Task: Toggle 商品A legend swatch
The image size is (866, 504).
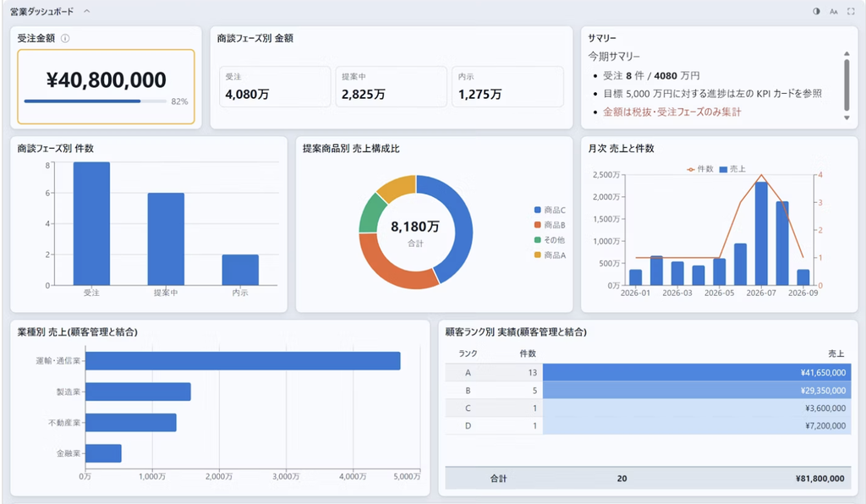Action: (x=537, y=255)
